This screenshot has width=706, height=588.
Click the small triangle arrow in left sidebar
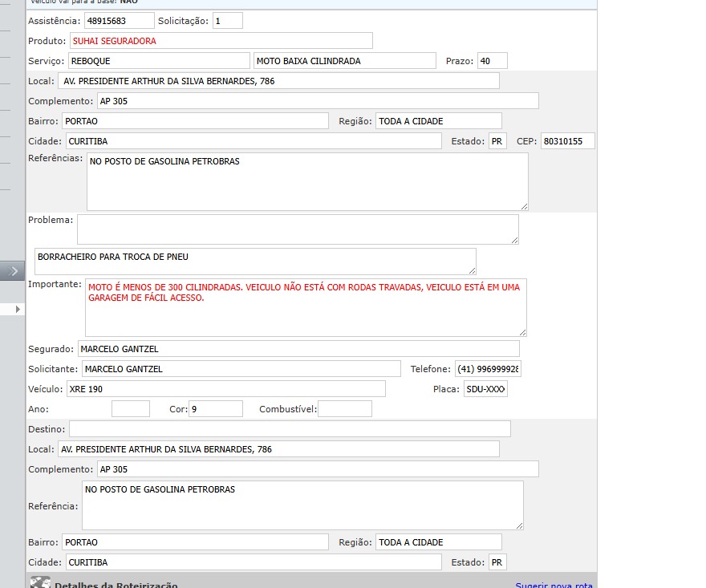tap(18, 309)
